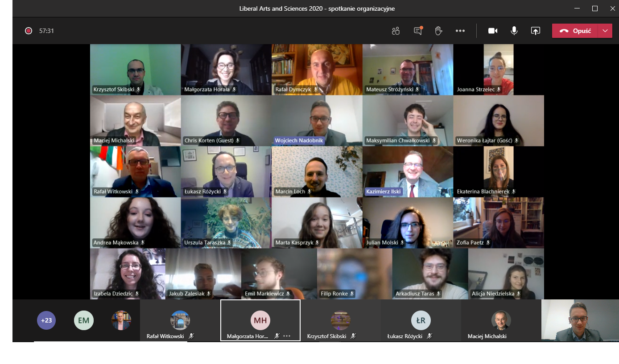Viewport: 619px width, 364px height.
Task: Click the Wojciech Nadobnik name label
Action: coord(299,141)
